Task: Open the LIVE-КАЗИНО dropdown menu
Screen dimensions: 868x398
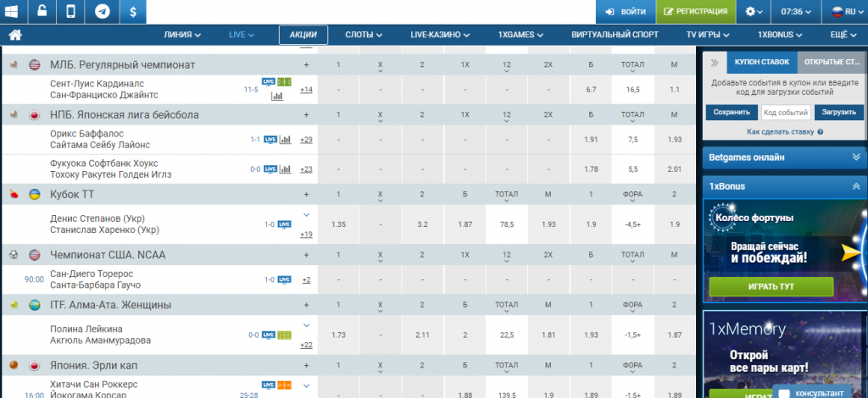Action: [x=440, y=35]
